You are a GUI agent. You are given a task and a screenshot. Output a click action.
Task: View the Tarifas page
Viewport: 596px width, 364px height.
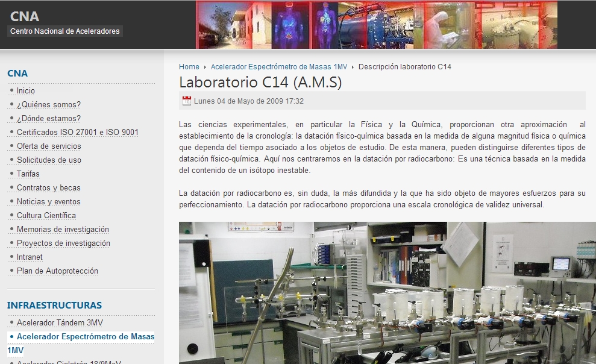28,174
